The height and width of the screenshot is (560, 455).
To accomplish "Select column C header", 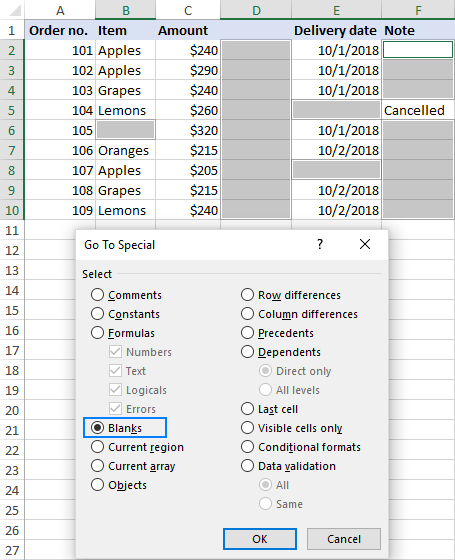I will click(x=188, y=10).
